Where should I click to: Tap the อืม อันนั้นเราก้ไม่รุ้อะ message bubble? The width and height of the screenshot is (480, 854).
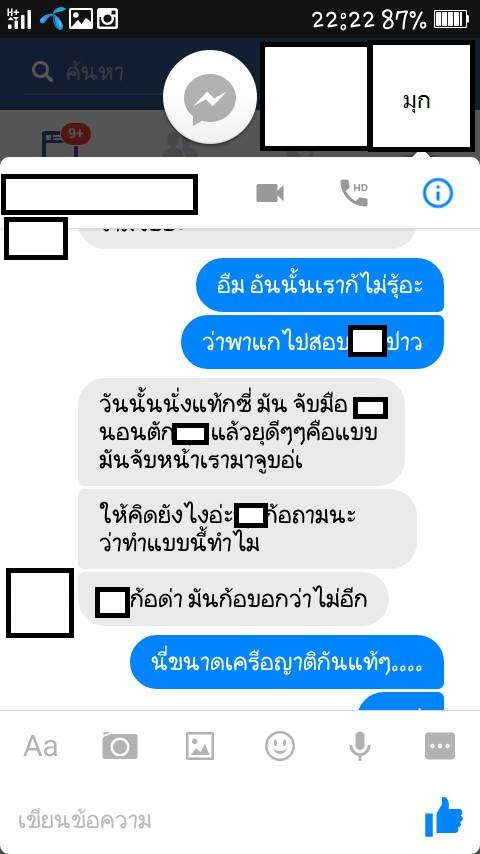coord(320,285)
